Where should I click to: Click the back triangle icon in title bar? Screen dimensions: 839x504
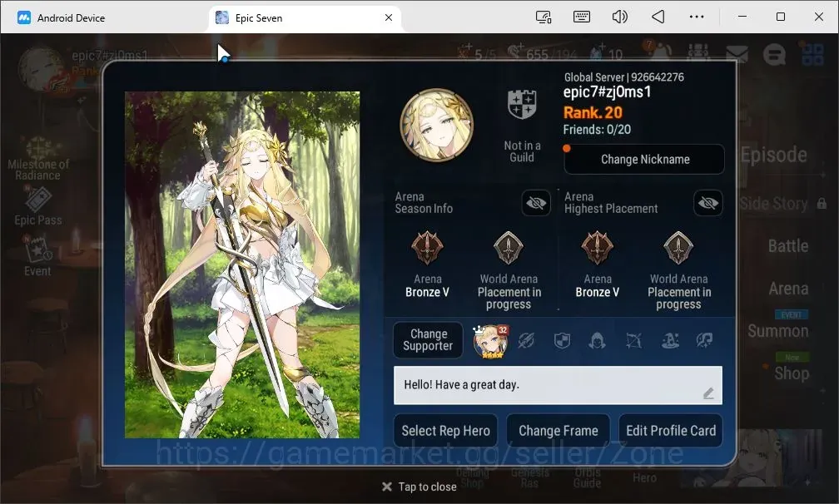click(x=658, y=17)
